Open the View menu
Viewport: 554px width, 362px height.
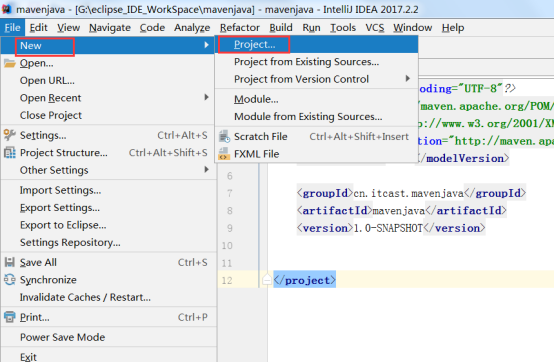[69, 28]
